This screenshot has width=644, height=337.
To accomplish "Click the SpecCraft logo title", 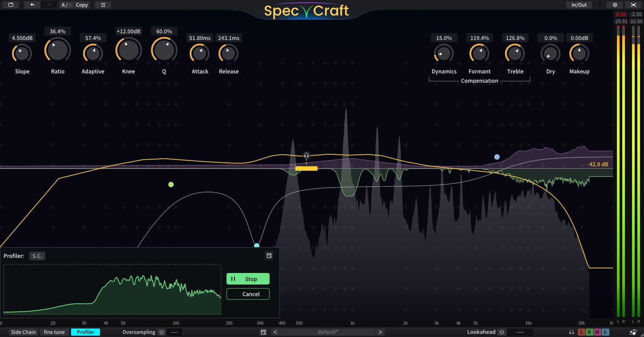I will click(x=306, y=11).
